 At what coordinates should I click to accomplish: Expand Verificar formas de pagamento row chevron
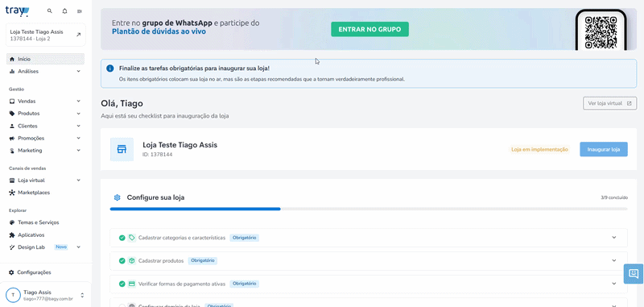614,284
